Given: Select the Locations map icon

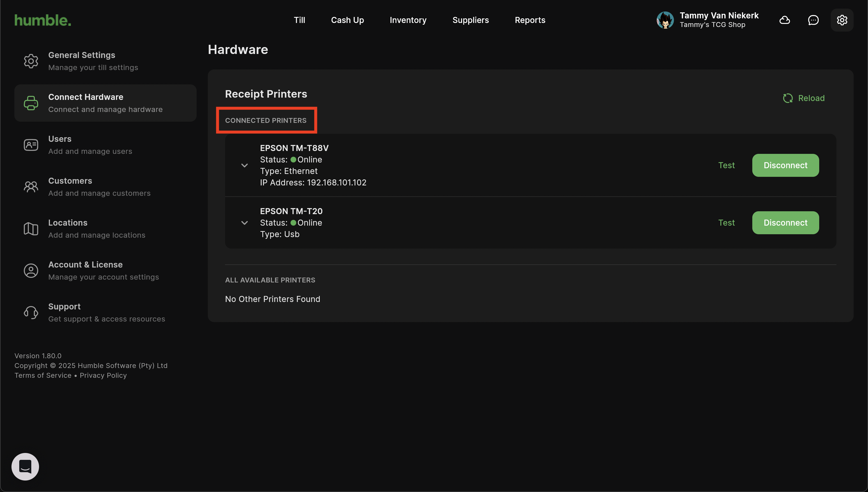Looking at the screenshot, I should pos(31,229).
